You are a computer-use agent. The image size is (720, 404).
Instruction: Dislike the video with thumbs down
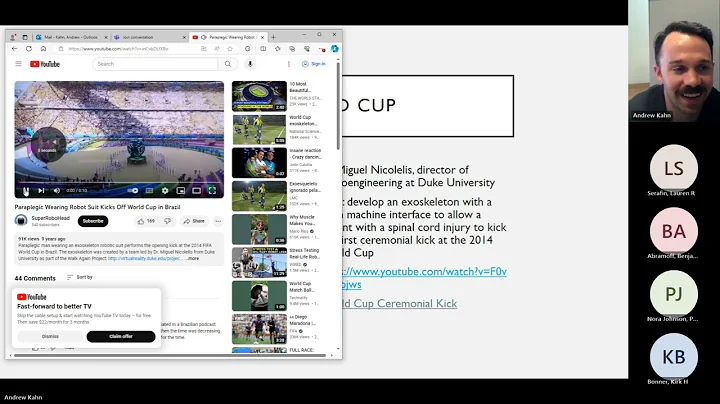(168, 221)
